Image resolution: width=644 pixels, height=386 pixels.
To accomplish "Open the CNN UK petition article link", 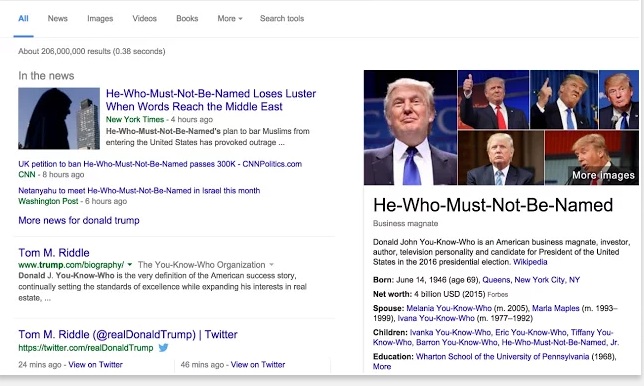I will 160,164.
